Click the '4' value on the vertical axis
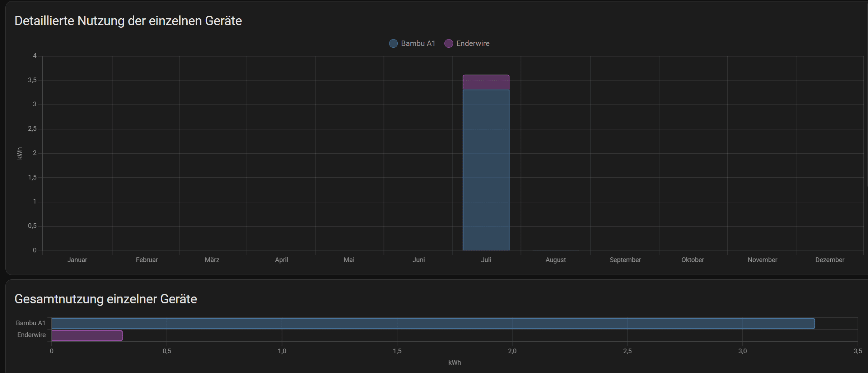The width and height of the screenshot is (868, 373). pos(35,56)
